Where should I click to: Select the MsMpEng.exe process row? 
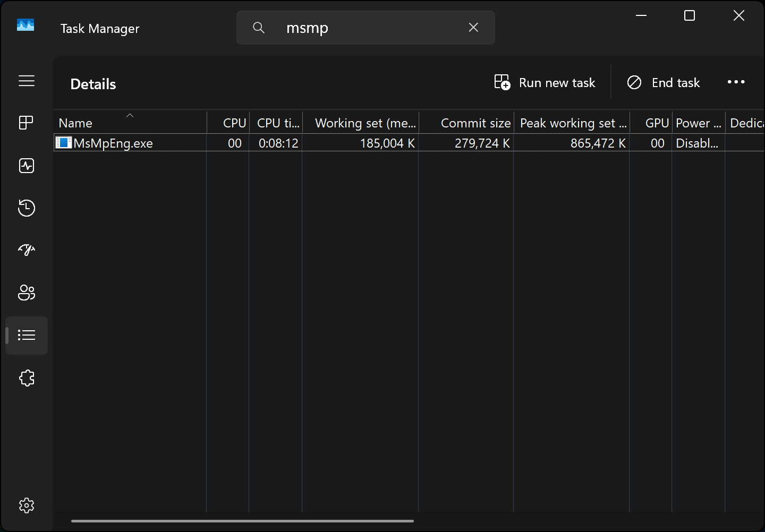114,143
